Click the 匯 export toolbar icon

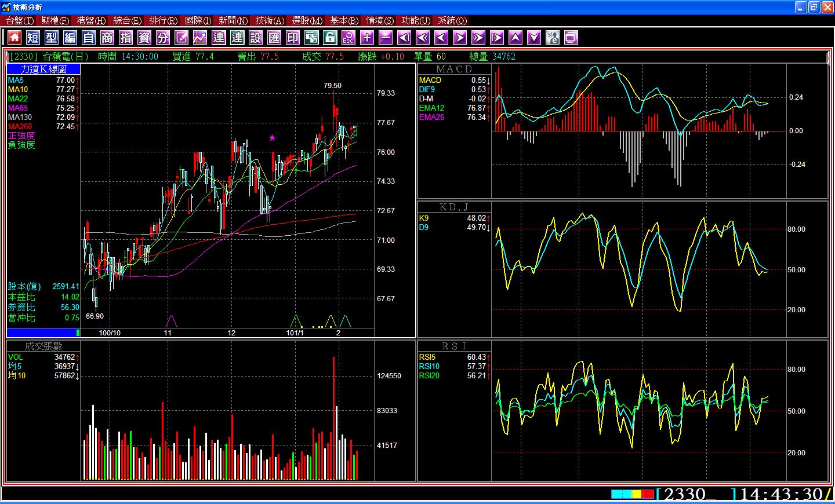pos(274,38)
